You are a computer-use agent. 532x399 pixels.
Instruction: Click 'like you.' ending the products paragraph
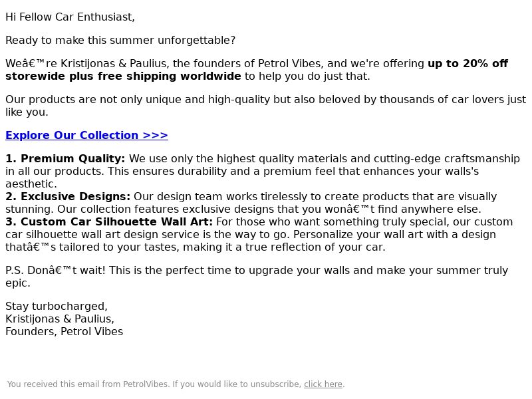[27, 112]
